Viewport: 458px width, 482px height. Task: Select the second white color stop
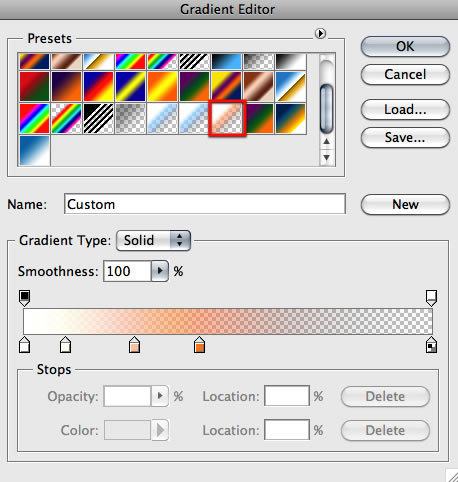65,345
